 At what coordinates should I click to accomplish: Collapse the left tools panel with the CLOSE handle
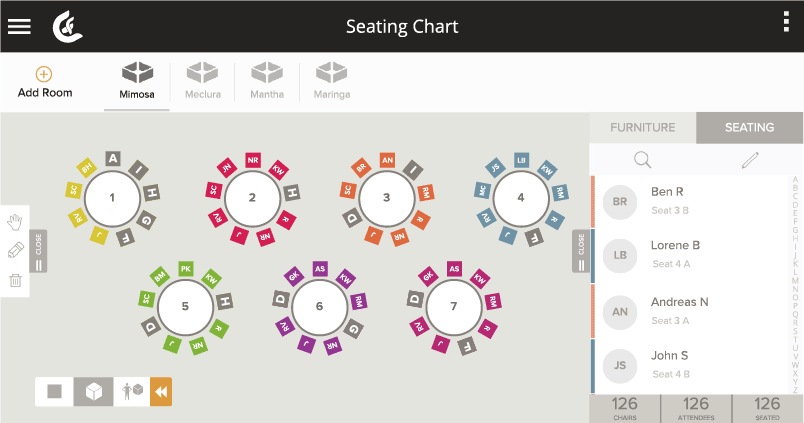[38, 251]
